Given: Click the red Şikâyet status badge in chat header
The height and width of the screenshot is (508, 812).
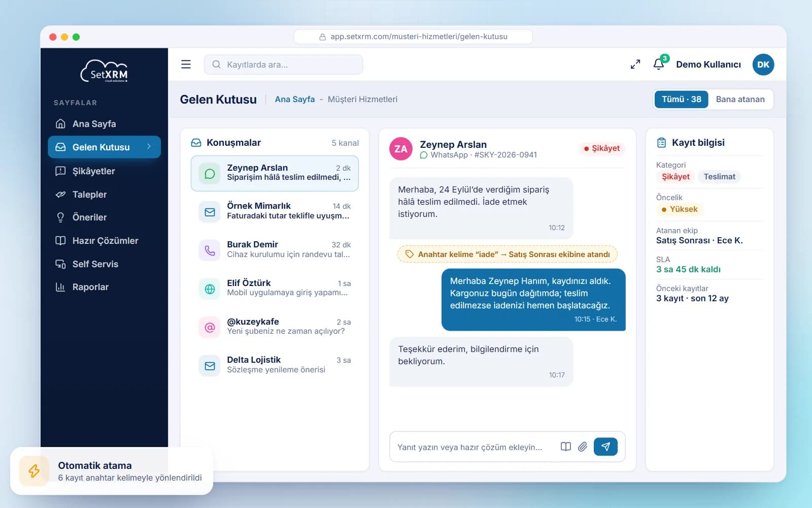Looking at the screenshot, I should click(x=602, y=148).
